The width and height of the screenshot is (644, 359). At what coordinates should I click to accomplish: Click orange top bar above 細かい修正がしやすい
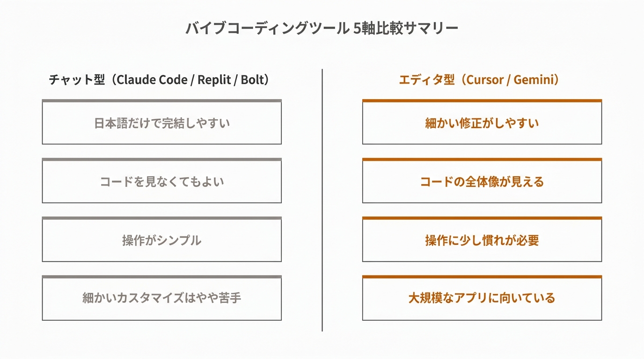click(x=482, y=101)
